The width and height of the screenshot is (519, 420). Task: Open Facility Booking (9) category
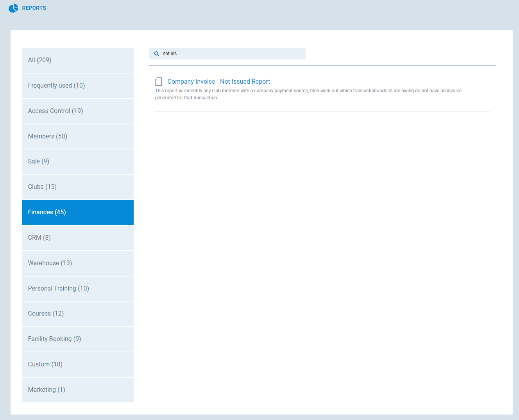tap(78, 339)
